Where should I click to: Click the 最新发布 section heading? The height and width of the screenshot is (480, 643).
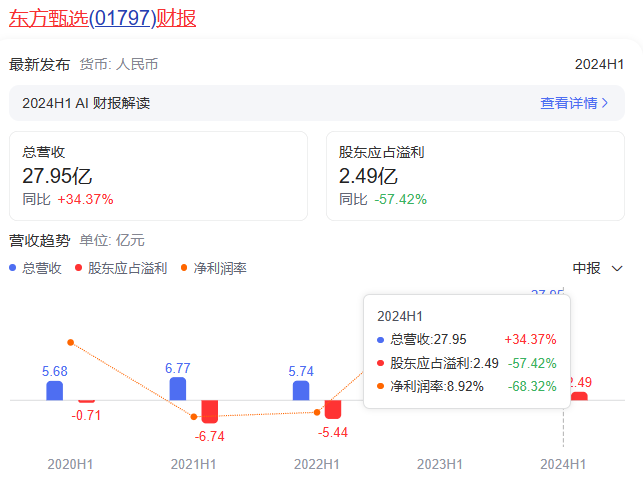(x=40, y=64)
